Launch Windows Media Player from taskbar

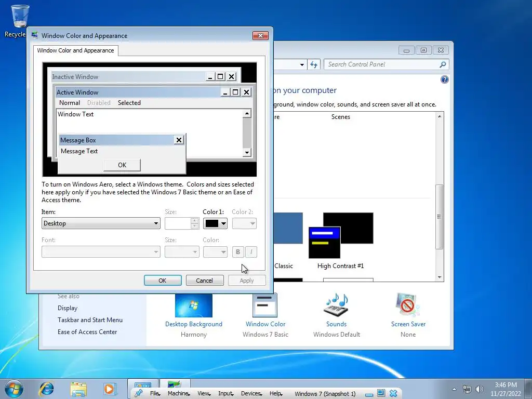pyautogui.click(x=110, y=389)
